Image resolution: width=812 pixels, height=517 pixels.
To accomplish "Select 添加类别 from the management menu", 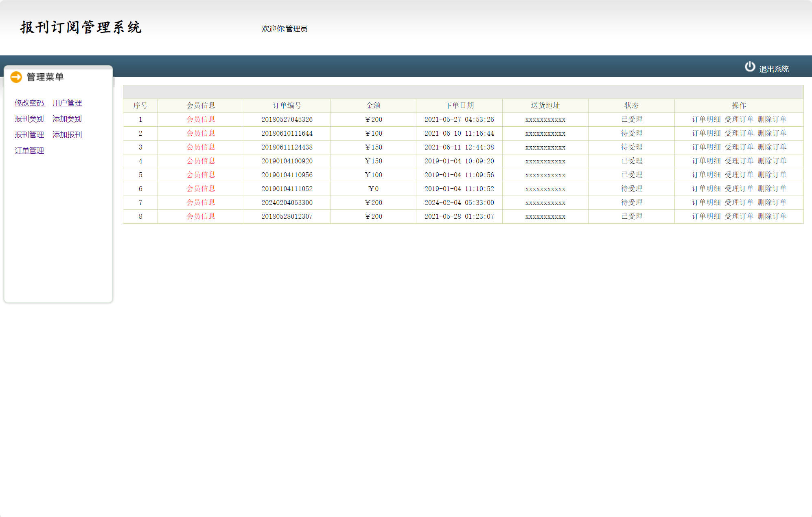I will (67, 119).
